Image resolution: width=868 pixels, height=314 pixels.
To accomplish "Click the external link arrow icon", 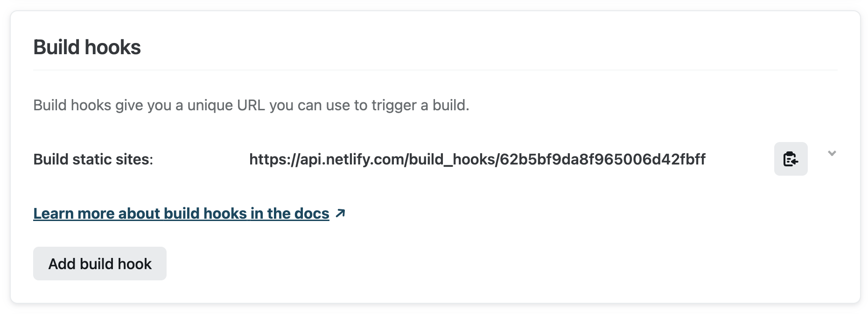I will (x=341, y=213).
